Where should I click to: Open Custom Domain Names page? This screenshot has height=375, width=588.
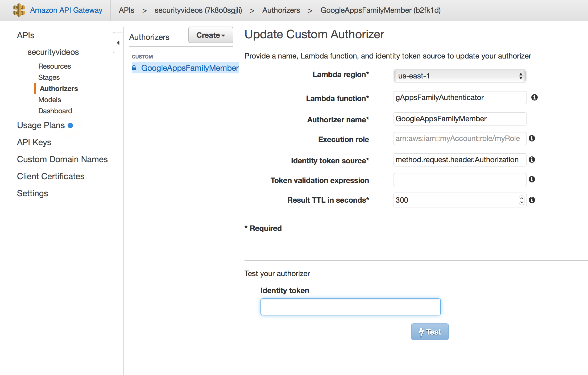[62, 159]
